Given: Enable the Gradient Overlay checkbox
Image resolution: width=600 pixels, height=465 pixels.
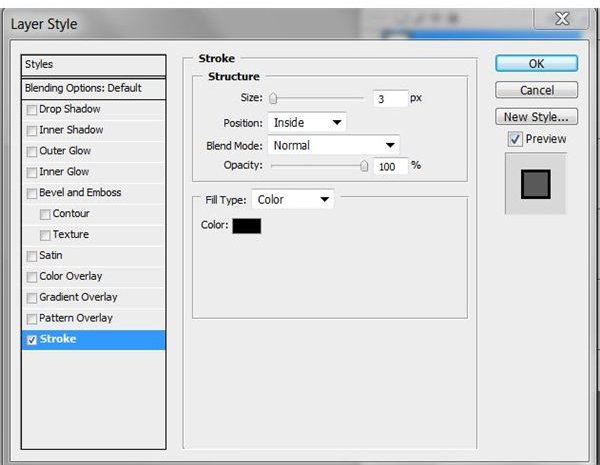Looking at the screenshot, I should [32, 298].
